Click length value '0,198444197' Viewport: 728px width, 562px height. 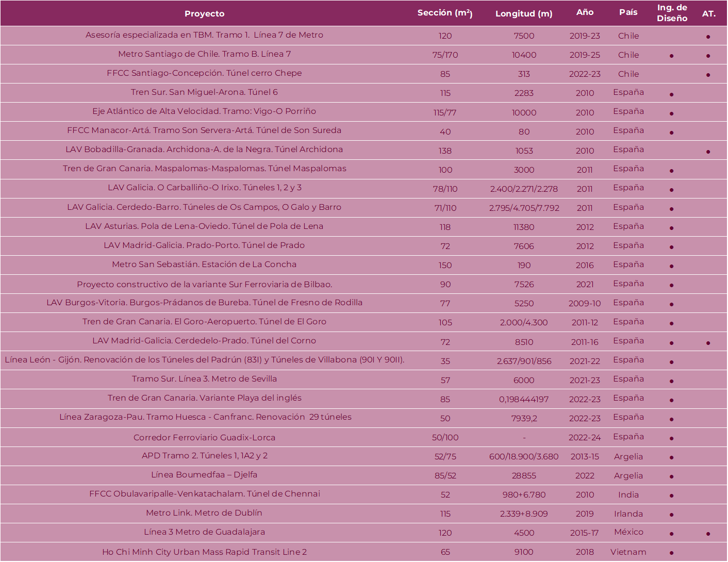coord(524,400)
